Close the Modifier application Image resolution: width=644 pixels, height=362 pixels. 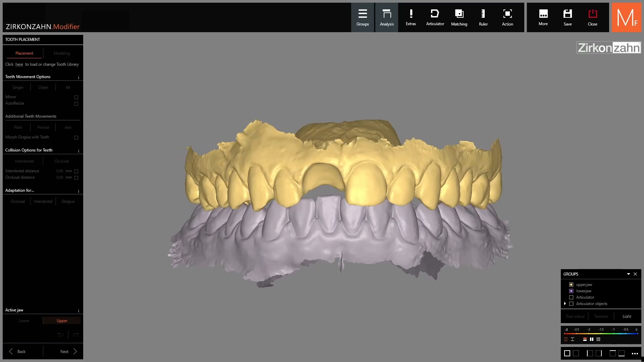tap(592, 17)
